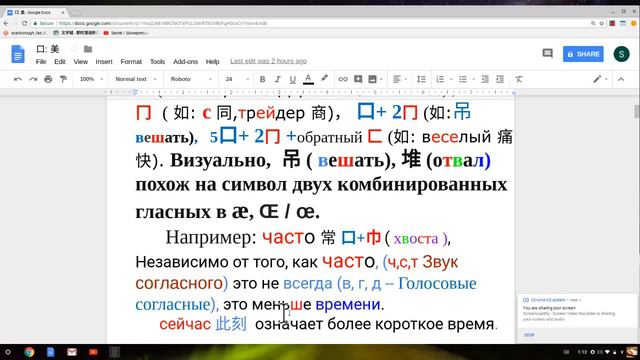Click the Insert image icon
The image size is (640, 360).
click(372, 79)
